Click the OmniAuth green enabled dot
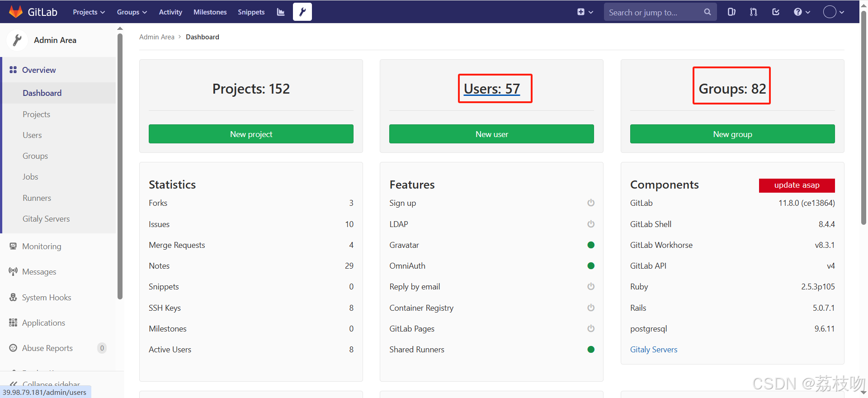Viewport: 868px width, 398px height. coord(591,265)
